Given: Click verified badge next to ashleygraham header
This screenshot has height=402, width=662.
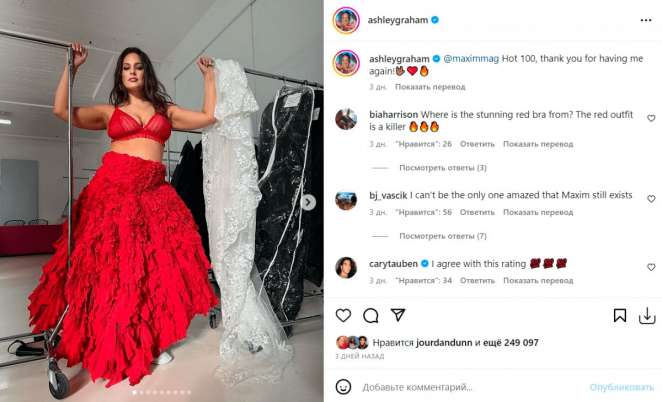Looking at the screenshot, I should point(435,20).
